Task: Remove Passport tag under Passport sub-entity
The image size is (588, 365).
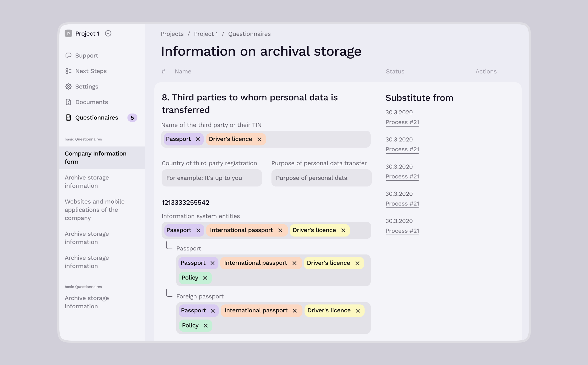Action: (x=213, y=263)
